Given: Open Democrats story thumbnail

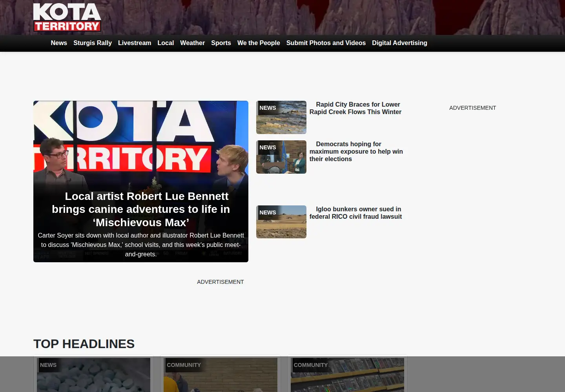Looking at the screenshot, I should tap(281, 157).
